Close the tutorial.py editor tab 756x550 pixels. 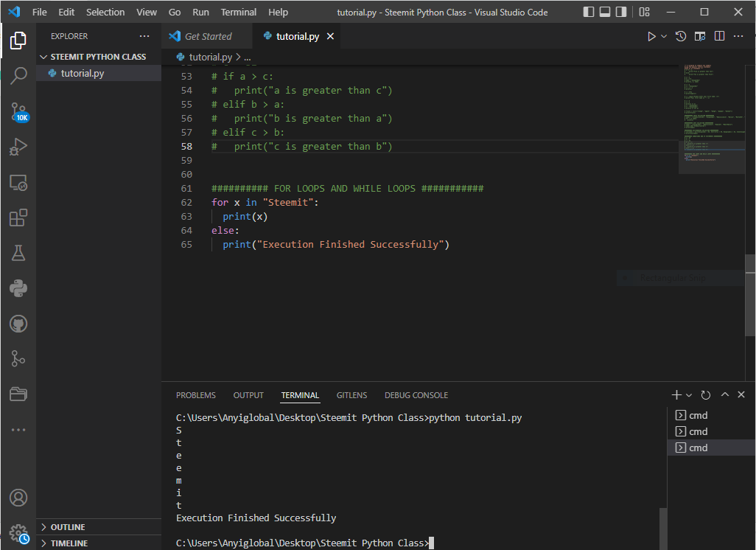[x=330, y=36]
